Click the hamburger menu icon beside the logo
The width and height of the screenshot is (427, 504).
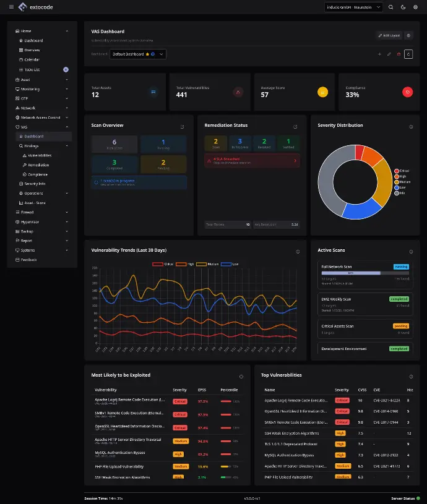tap(11, 7)
